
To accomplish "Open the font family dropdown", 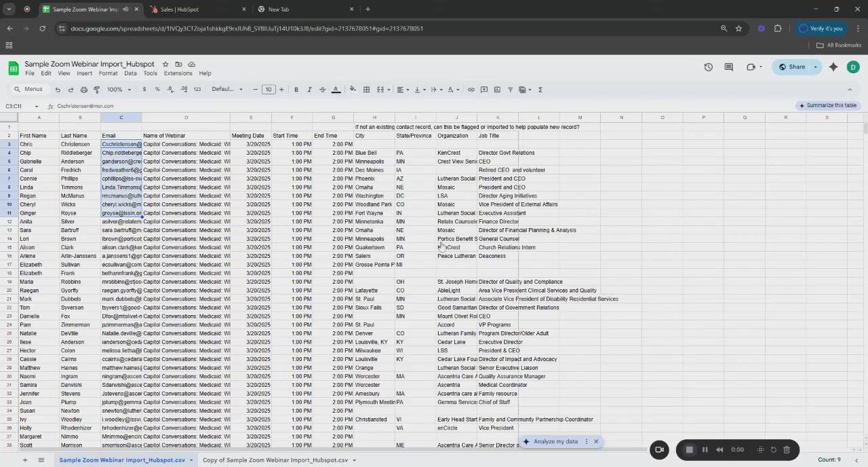I will point(227,90).
